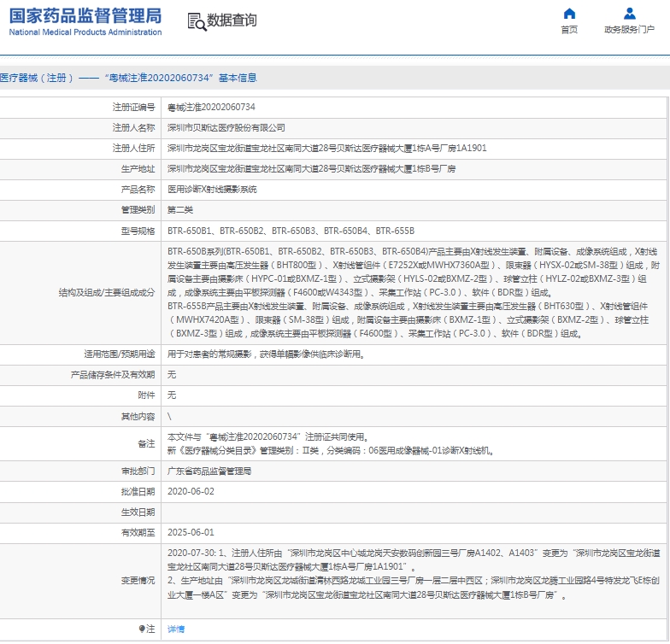Click the 备注 remarks text
This screenshot has width=670, height=644.
pyautogui.click(x=331, y=444)
